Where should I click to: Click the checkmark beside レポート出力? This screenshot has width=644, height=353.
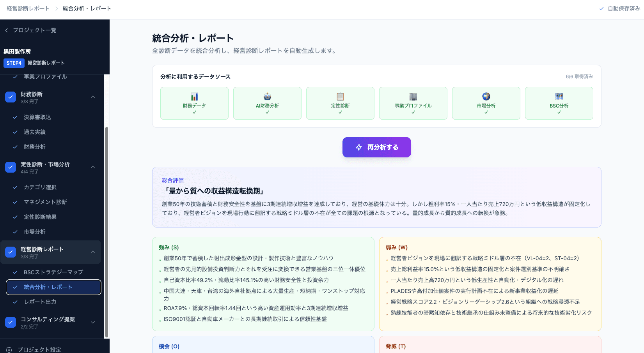pyautogui.click(x=15, y=302)
